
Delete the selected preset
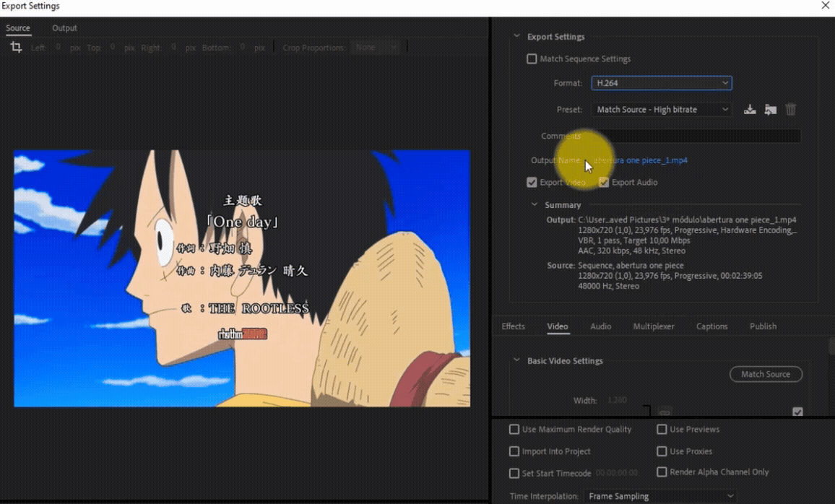click(x=790, y=109)
